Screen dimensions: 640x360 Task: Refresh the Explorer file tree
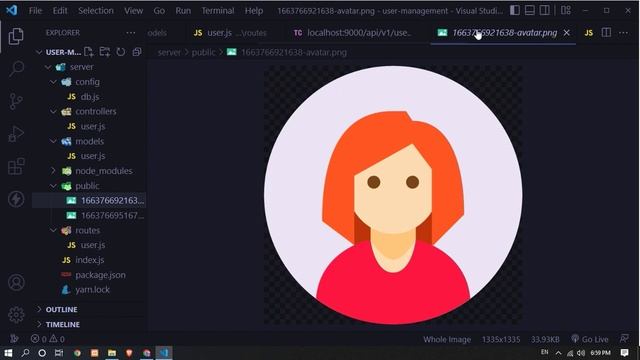click(120, 52)
